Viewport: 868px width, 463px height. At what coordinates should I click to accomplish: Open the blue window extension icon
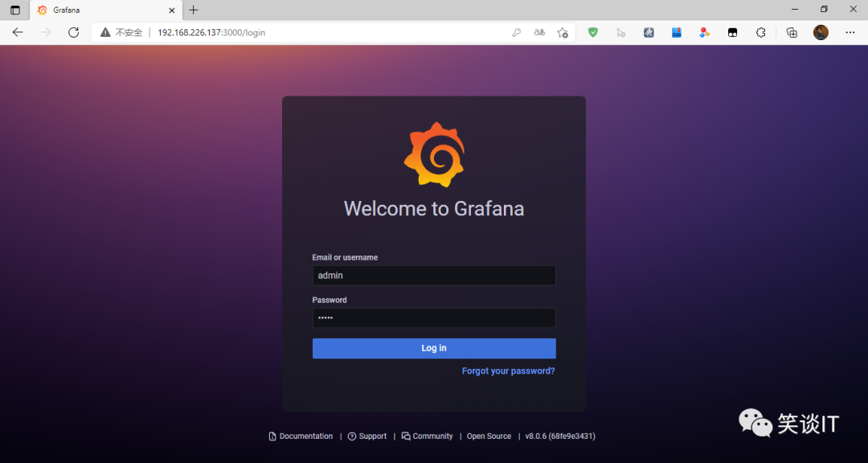[677, 33]
